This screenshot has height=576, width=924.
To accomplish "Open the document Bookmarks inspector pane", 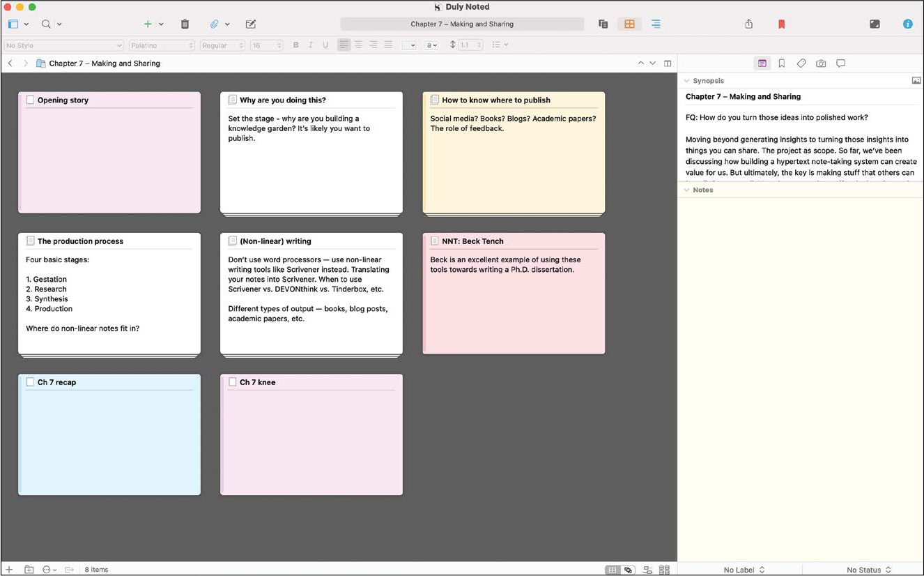I will (781, 63).
